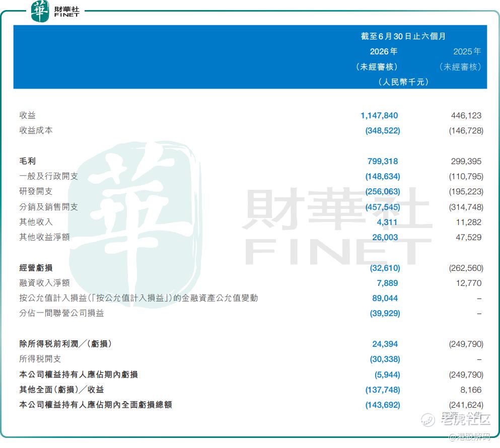The image size is (500, 448).
Task: Click the 2026年 column header
Action: (384, 51)
